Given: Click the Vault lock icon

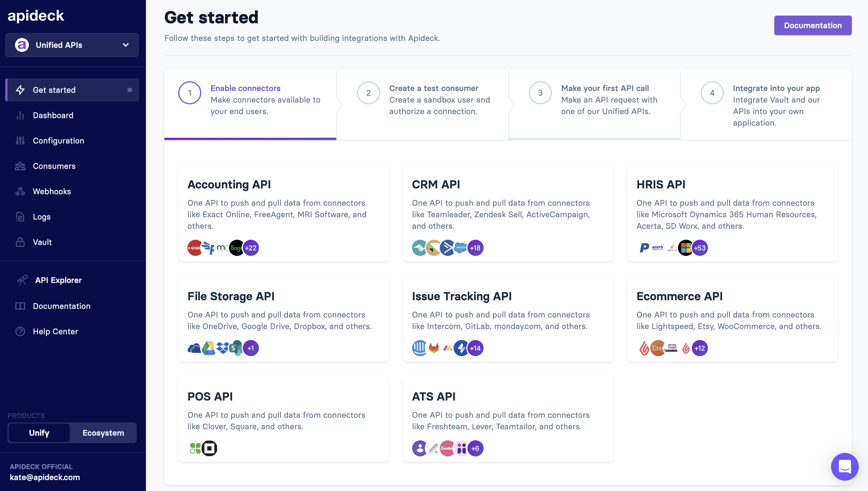Looking at the screenshot, I should 20,242.
